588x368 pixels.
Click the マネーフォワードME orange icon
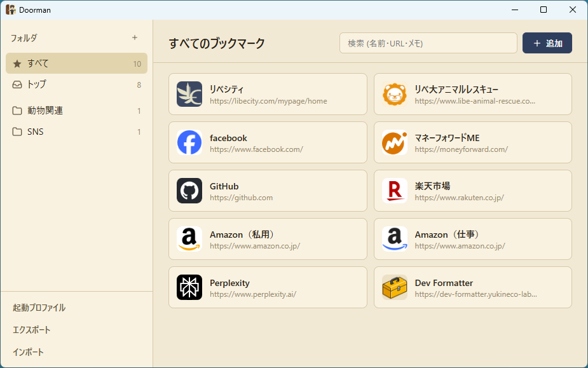click(x=394, y=142)
